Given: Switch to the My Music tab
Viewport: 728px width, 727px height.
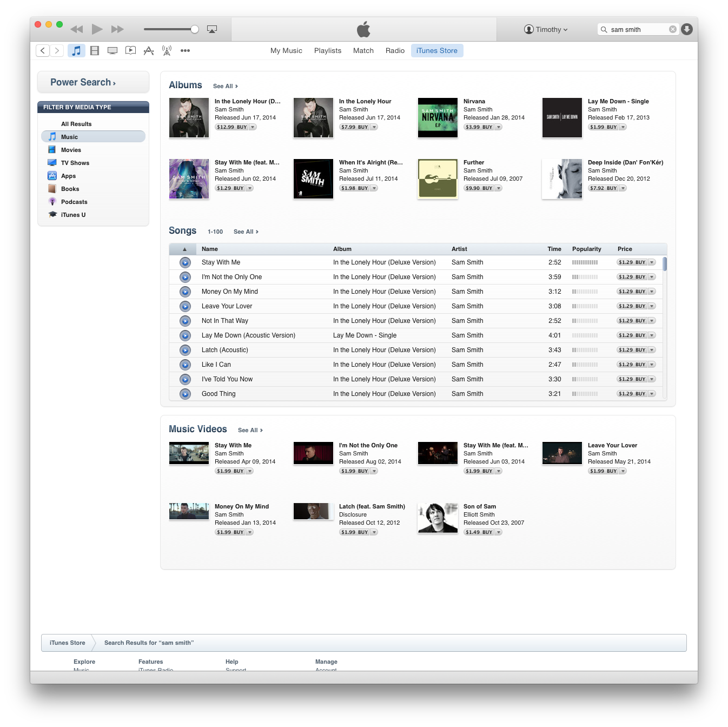Looking at the screenshot, I should tap(286, 50).
